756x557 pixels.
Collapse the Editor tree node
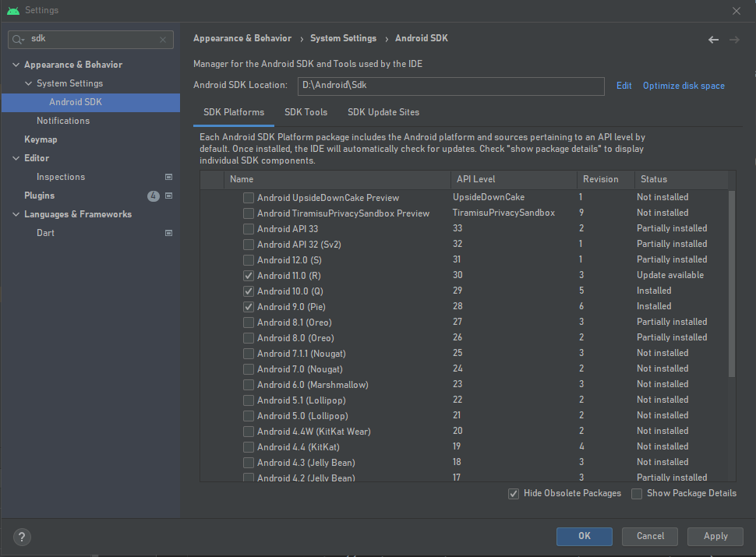tap(16, 158)
